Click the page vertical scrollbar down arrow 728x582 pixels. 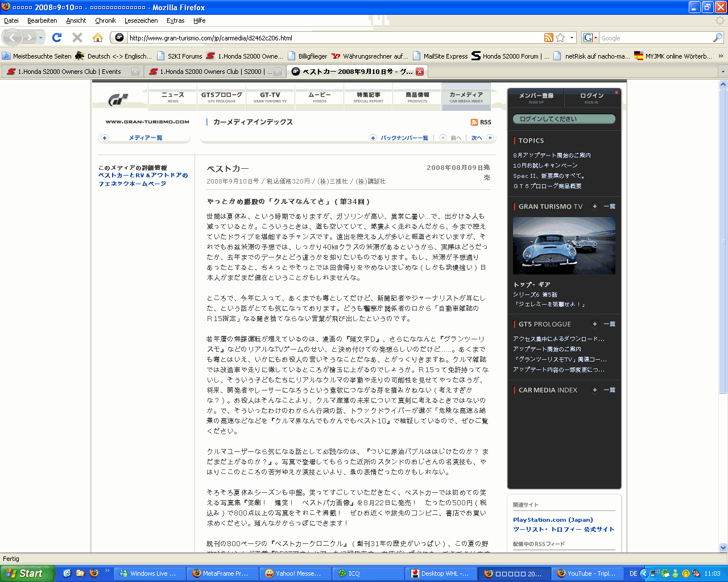[x=723, y=547]
